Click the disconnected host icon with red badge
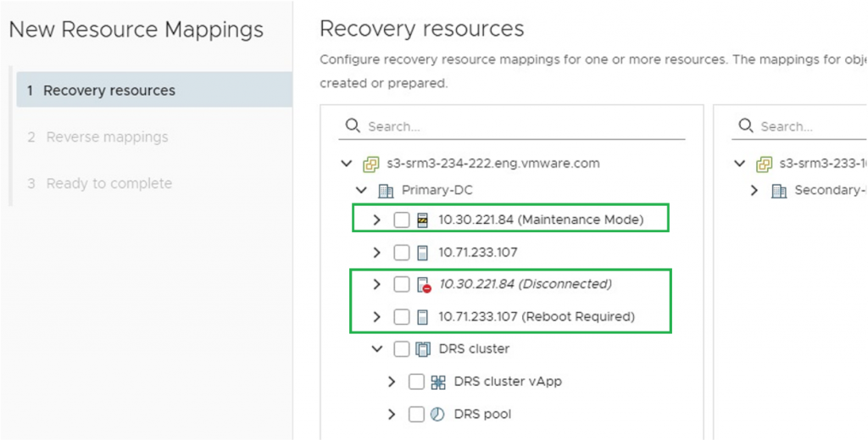Screen dimensions: 868x440 click(424, 285)
